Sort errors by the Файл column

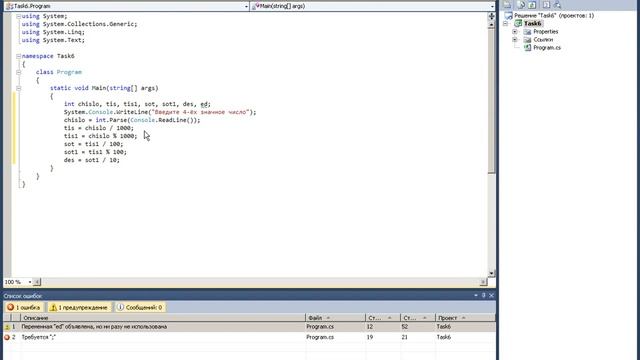click(335, 318)
